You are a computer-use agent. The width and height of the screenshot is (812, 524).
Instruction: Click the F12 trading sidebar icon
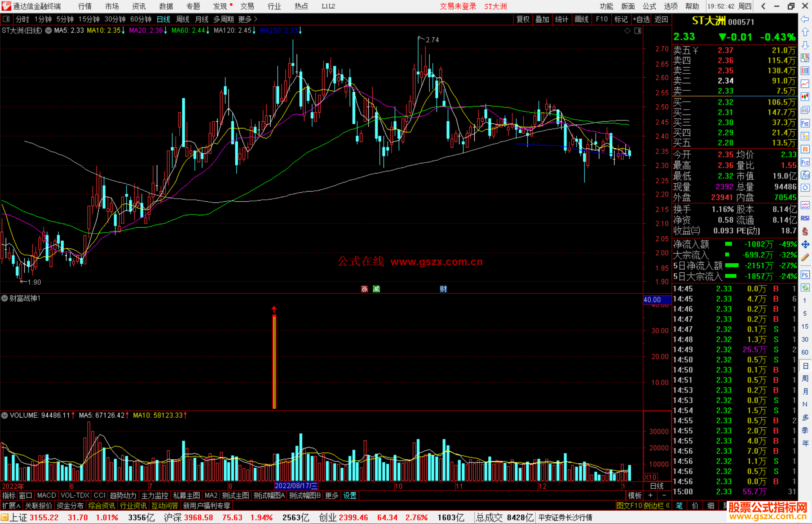[805, 162]
